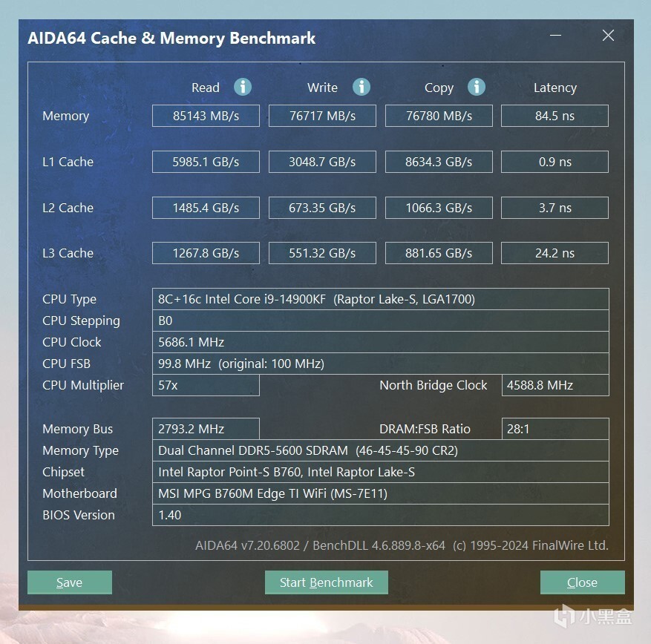Click the CPU Clock label
The height and width of the screenshot is (644, 651).
click(x=72, y=342)
